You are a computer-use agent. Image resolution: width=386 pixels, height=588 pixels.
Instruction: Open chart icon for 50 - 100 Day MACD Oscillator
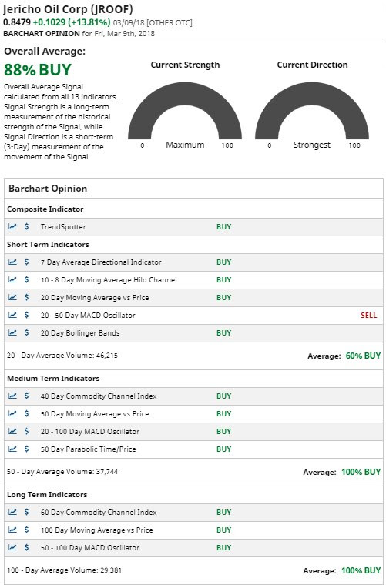(13, 547)
